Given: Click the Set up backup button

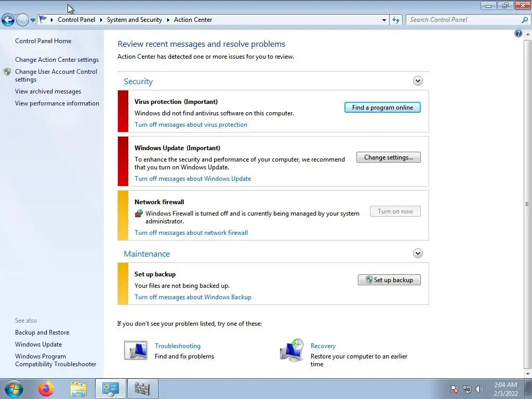Looking at the screenshot, I should 389,280.
